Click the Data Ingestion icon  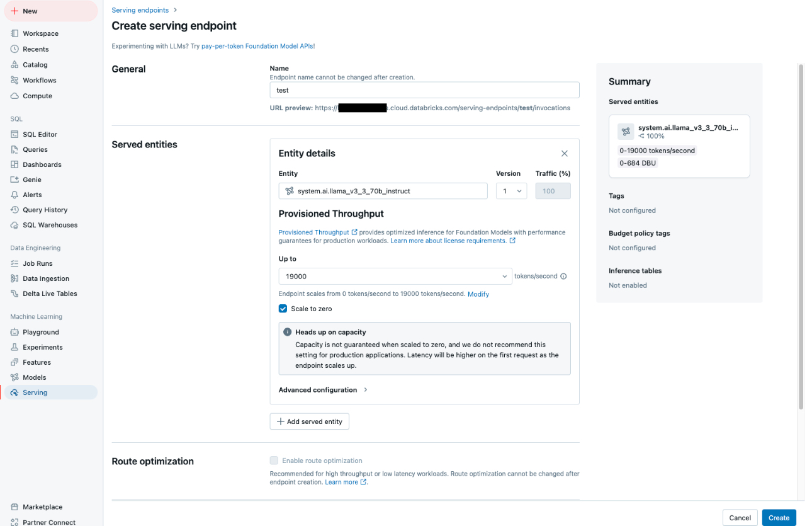(x=14, y=278)
